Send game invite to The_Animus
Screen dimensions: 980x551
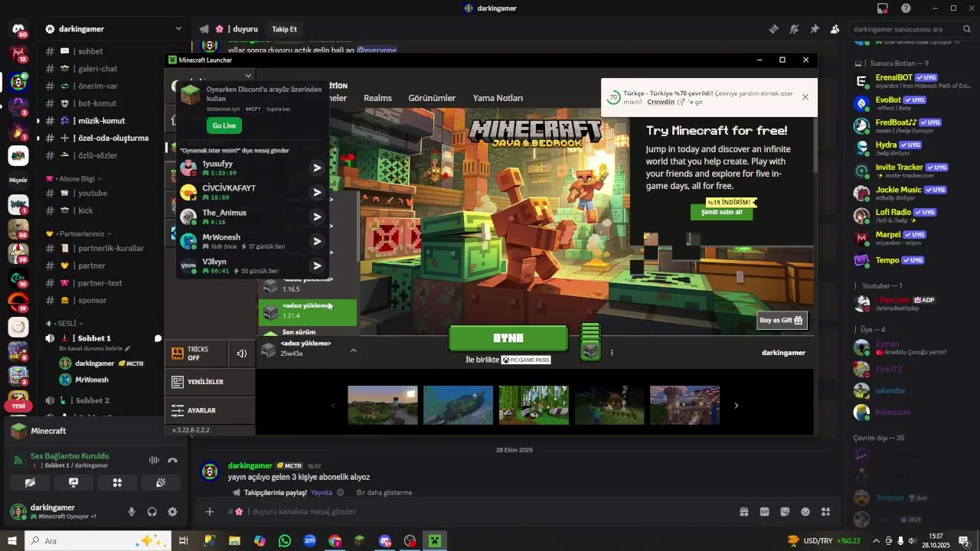[x=317, y=217]
